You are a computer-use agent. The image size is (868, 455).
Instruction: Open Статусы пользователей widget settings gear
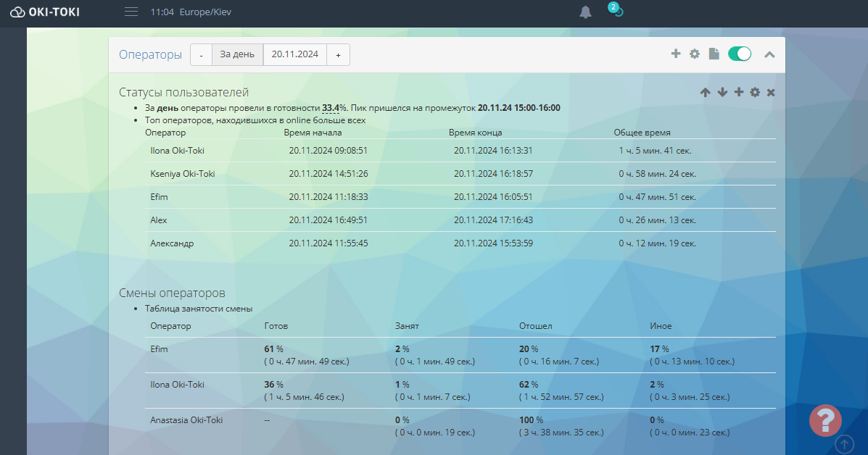coord(755,92)
